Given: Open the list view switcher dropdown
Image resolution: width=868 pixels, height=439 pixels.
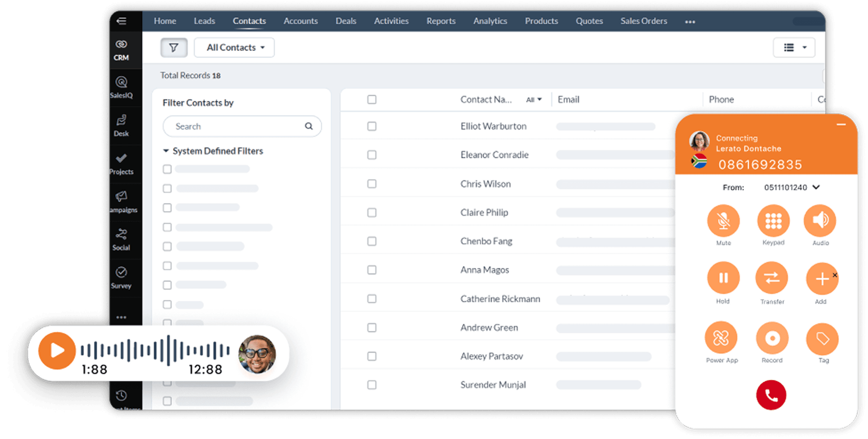Looking at the screenshot, I should coord(794,47).
